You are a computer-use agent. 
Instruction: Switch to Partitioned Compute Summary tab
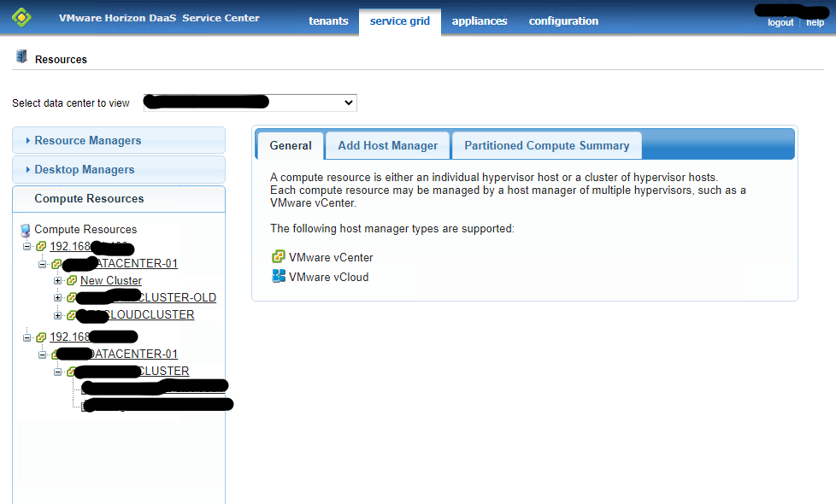[x=546, y=145]
